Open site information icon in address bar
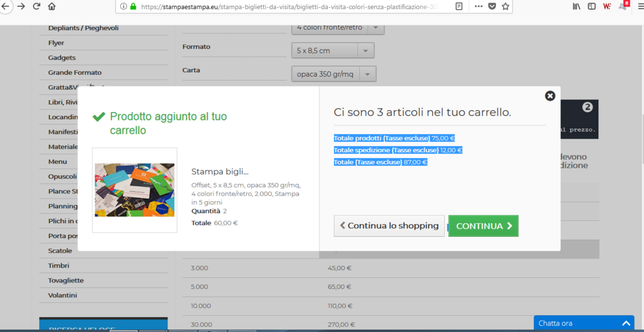This screenshot has height=332, width=644. click(x=124, y=6)
